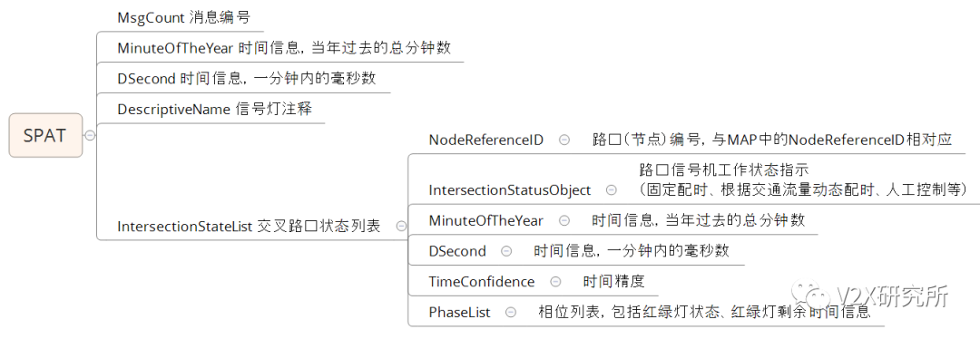The image size is (980, 339).
Task: Select the IntersectionStatusObject label
Action: tap(509, 189)
